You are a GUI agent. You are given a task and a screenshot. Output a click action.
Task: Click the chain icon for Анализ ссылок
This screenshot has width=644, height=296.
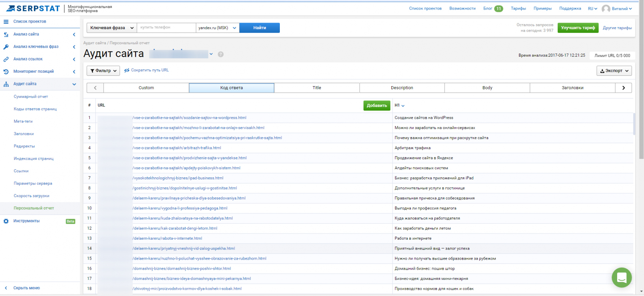(6, 59)
